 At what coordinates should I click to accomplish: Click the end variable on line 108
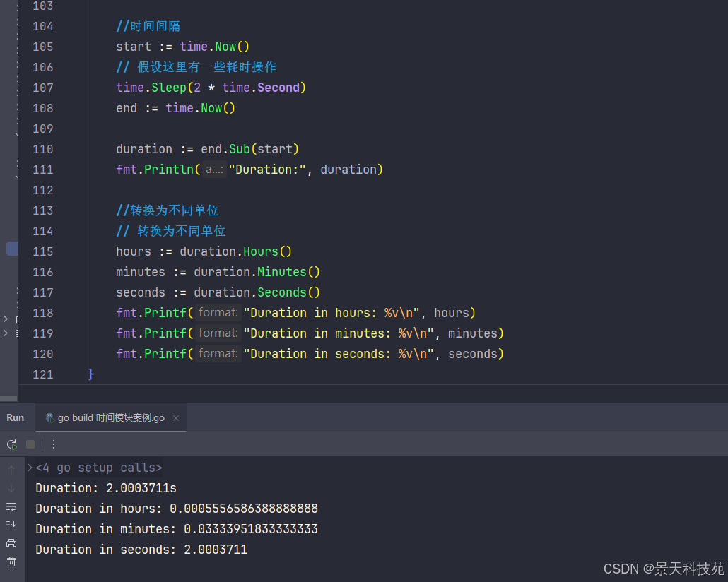pyautogui.click(x=127, y=108)
